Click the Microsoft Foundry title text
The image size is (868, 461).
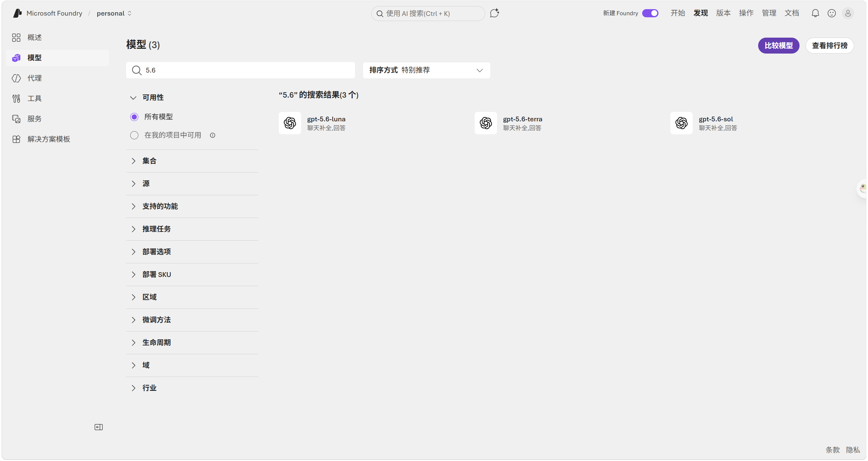click(54, 13)
